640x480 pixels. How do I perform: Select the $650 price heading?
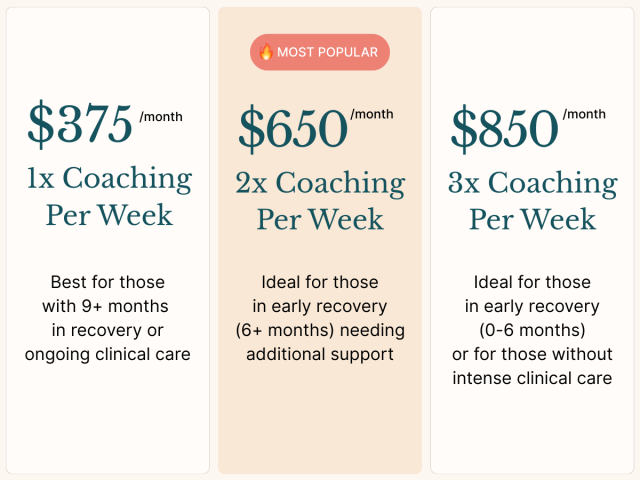293,128
